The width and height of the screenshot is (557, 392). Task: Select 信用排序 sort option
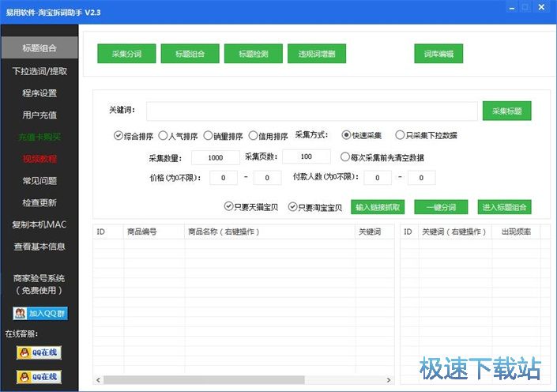point(269,136)
